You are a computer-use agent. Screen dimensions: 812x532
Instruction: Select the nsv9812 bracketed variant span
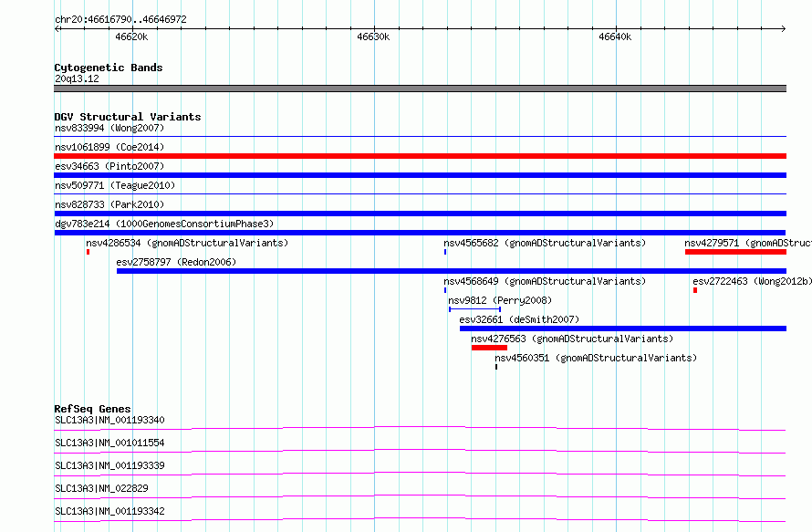tap(474, 309)
